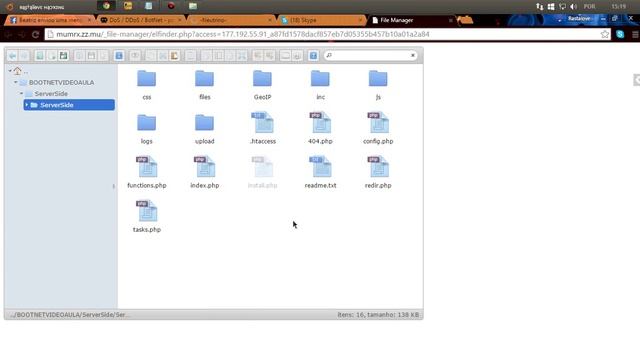This screenshot has width=640, height=360.
Task: Click the home root tree icon
Action: coord(17,71)
